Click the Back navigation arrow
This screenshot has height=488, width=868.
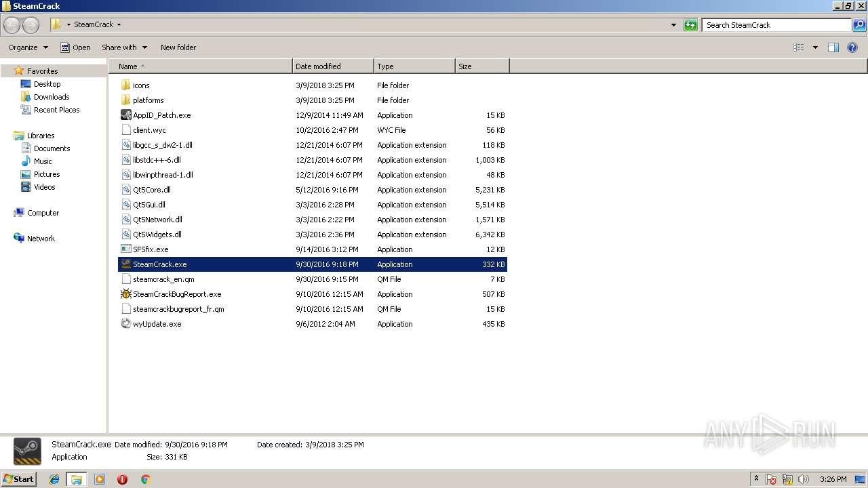(12, 25)
